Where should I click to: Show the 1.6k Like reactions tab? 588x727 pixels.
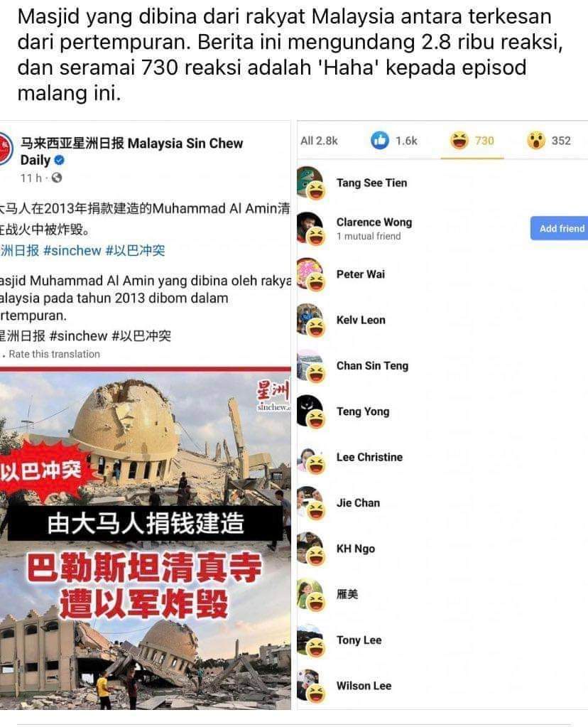point(394,141)
